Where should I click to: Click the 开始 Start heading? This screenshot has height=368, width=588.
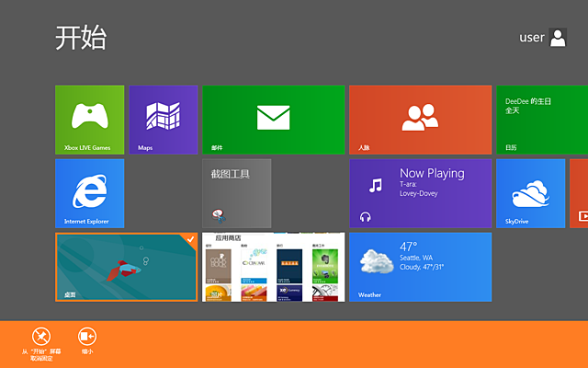81,38
